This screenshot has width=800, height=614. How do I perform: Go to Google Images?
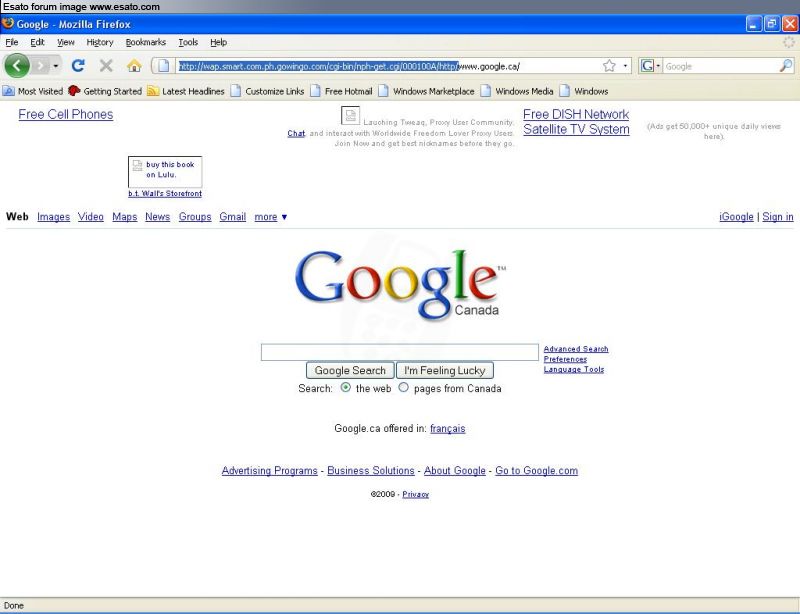54,217
